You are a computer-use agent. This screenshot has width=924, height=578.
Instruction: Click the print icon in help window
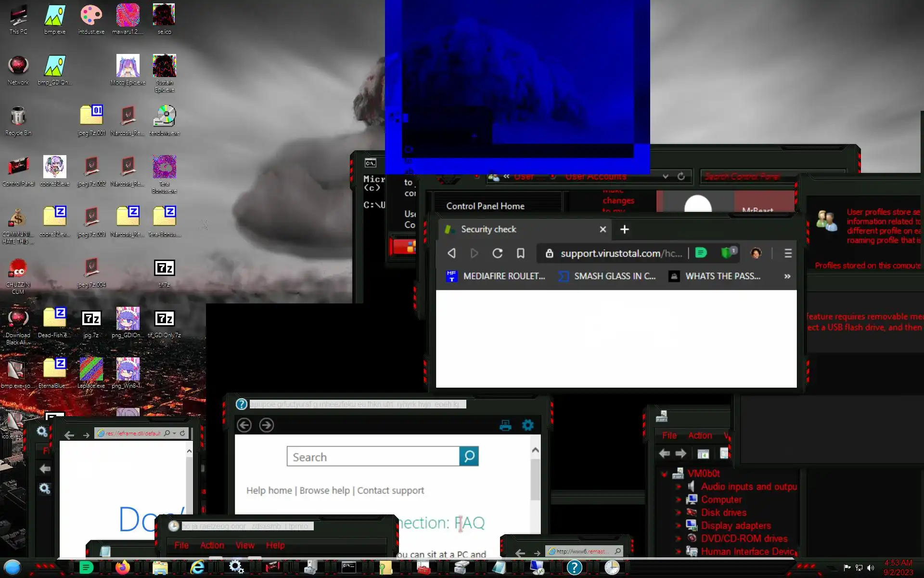point(505,425)
